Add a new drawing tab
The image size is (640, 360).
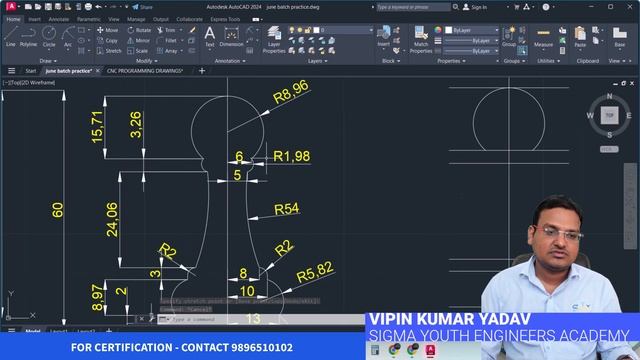[202, 71]
